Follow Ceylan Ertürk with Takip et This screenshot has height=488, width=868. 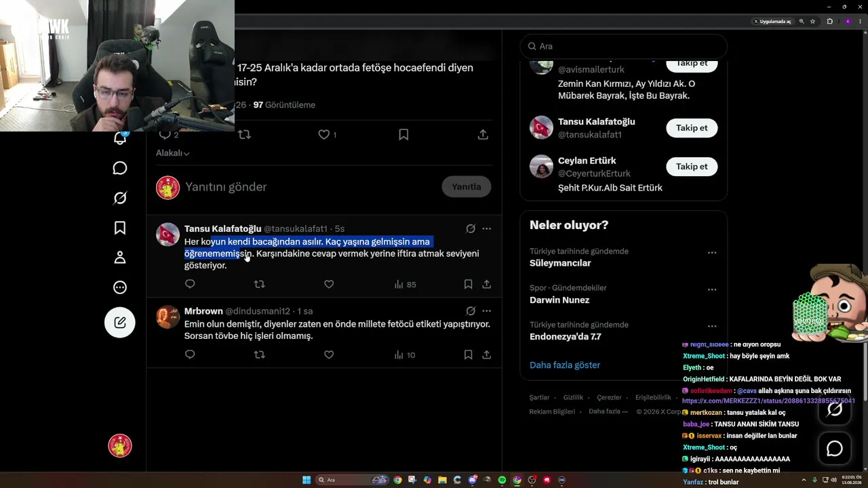692,167
